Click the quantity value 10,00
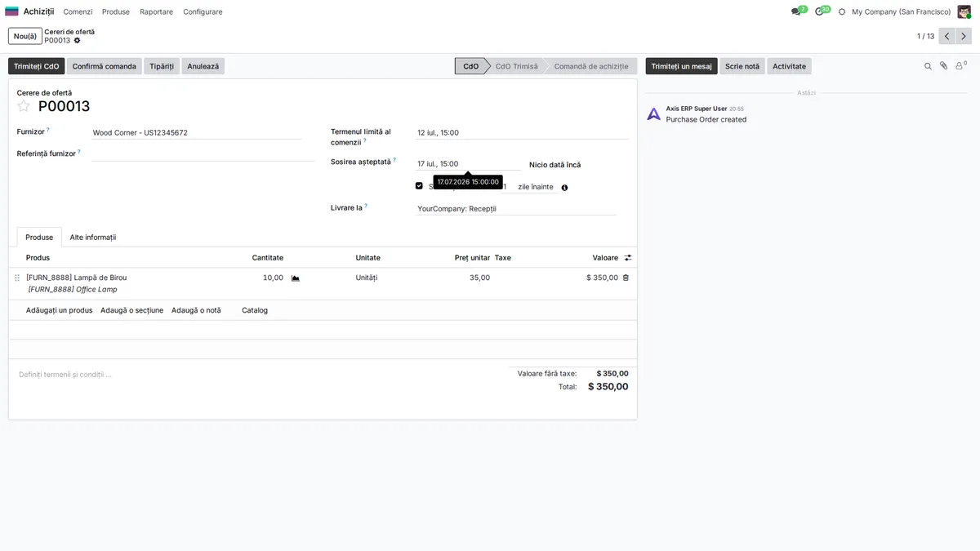 coord(273,278)
